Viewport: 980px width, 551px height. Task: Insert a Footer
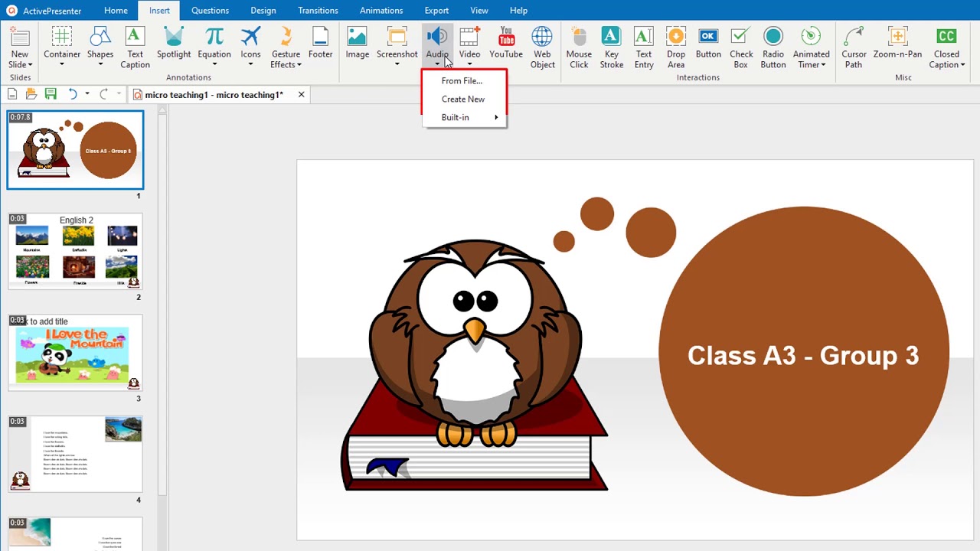point(320,43)
